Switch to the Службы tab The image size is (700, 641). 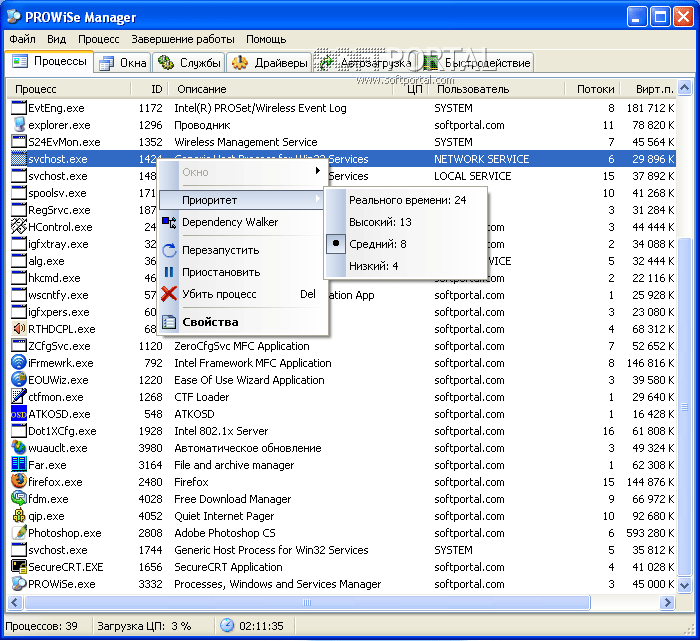pos(189,63)
